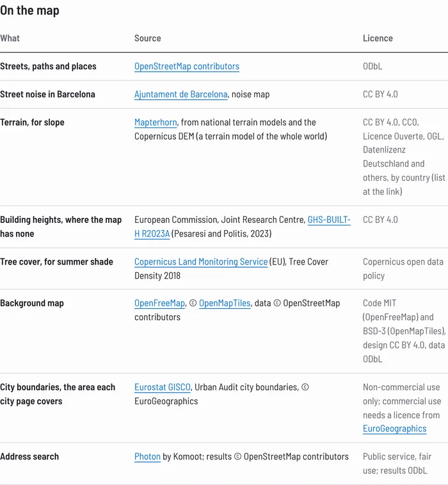The height and width of the screenshot is (485, 448).
Task: Click the 'What' column header
Action: coord(10,38)
